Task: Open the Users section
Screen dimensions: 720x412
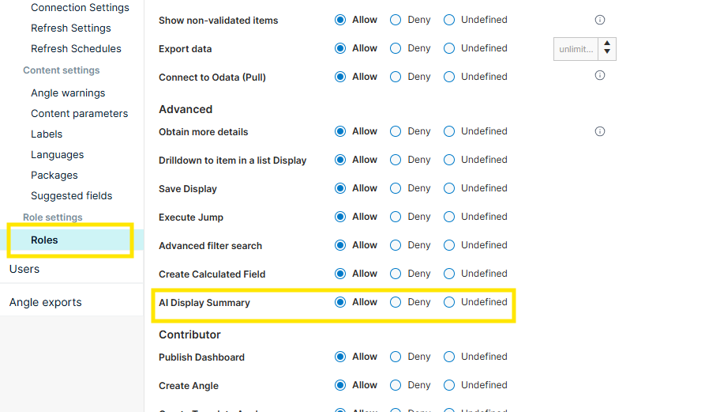Action: pos(24,269)
